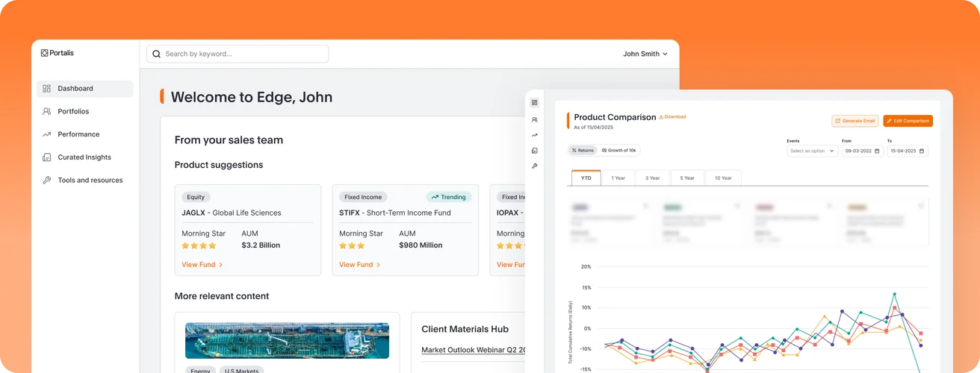980x373 pixels.
Task: Click 'Product suggestions' heading
Action: click(219, 165)
